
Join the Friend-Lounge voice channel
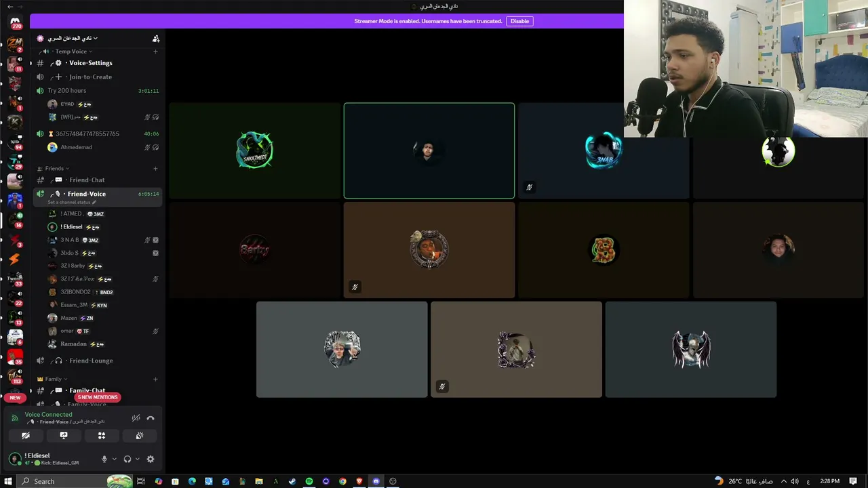(97, 361)
